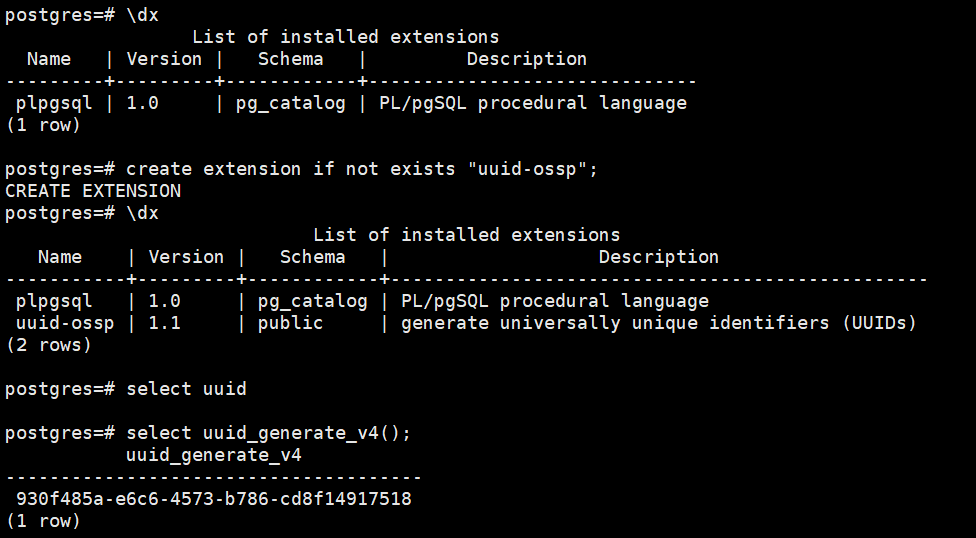Select the 'List of installed extensions' first heading
This screenshot has width=976, height=538.
pyautogui.click(x=345, y=37)
